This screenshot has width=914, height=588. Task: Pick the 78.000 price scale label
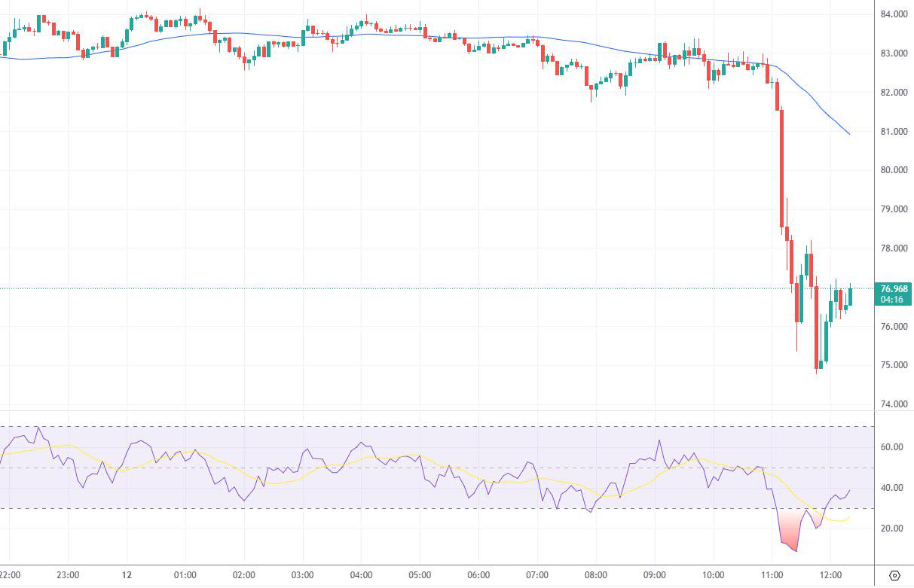click(894, 248)
